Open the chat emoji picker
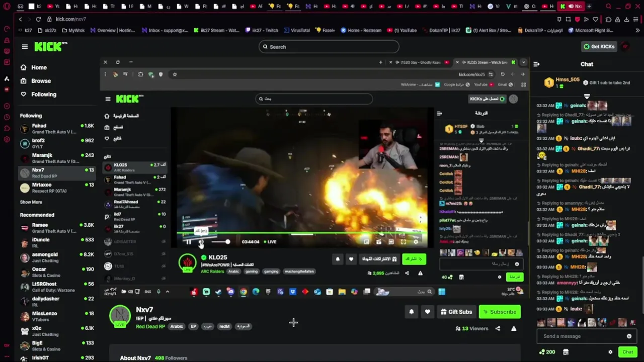This screenshot has height=362, width=644. point(629,336)
